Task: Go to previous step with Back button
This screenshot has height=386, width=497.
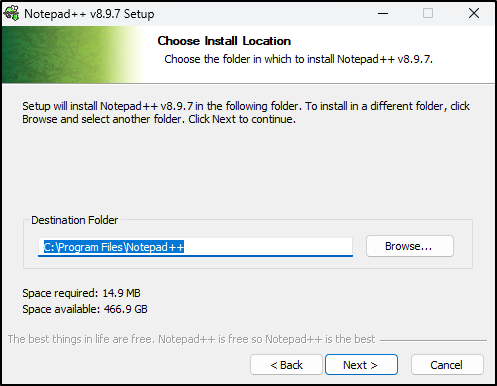Action: [x=286, y=365]
